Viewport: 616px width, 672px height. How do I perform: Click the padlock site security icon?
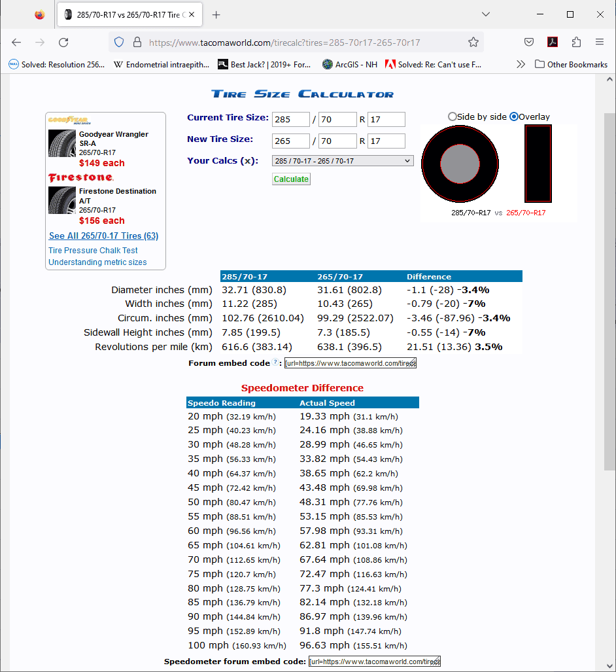[x=137, y=42]
